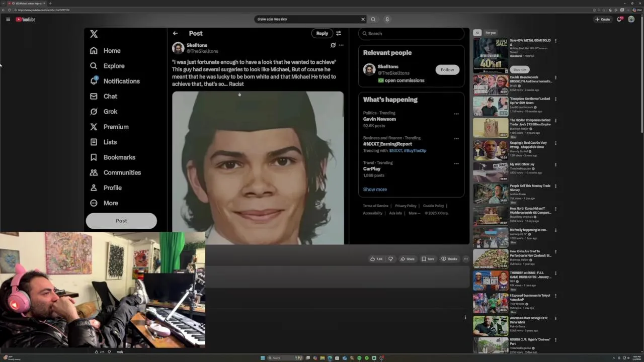
Task: Open menu for THUNDER at SUNS video
Action: tap(555, 273)
